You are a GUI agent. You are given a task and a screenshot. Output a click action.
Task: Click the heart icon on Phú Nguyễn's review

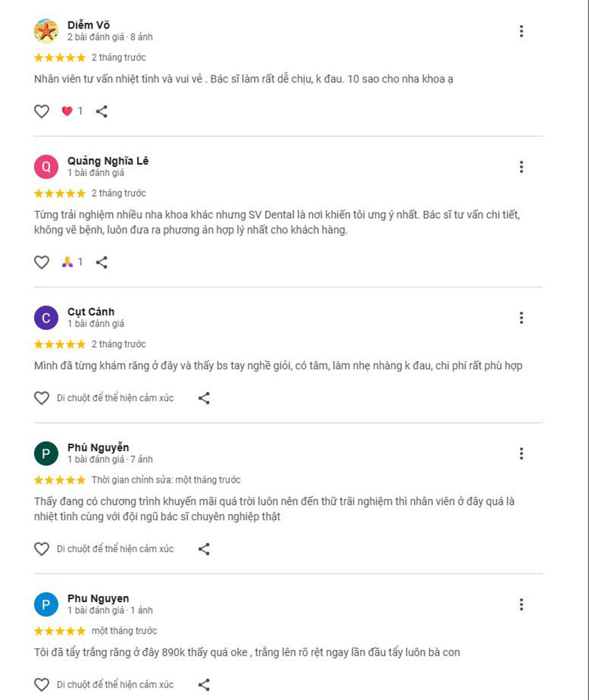pyautogui.click(x=42, y=549)
